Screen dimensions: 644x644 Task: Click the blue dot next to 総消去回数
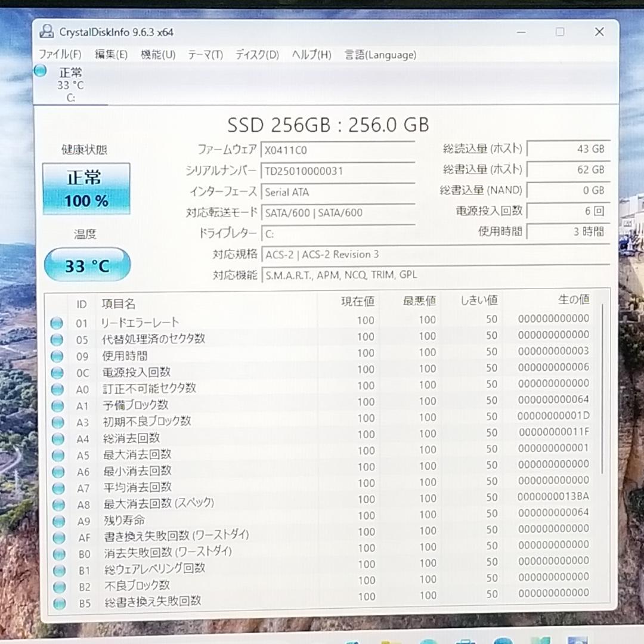[x=57, y=438]
